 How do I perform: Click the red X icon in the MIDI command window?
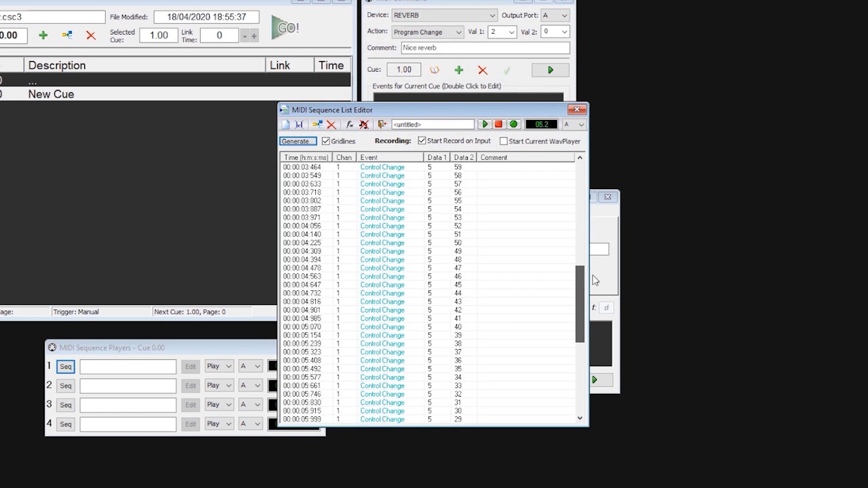coord(482,70)
